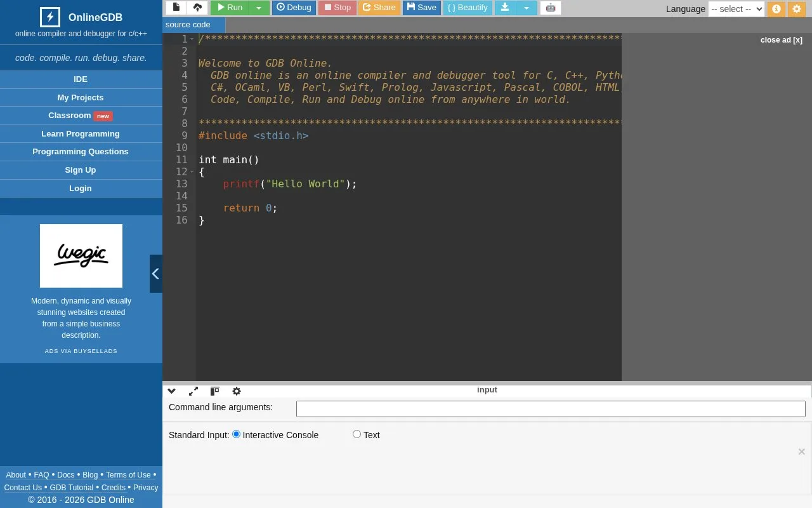This screenshot has height=508, width=812.
Task: Run the program with the Run button
Action: coord(230,8)
